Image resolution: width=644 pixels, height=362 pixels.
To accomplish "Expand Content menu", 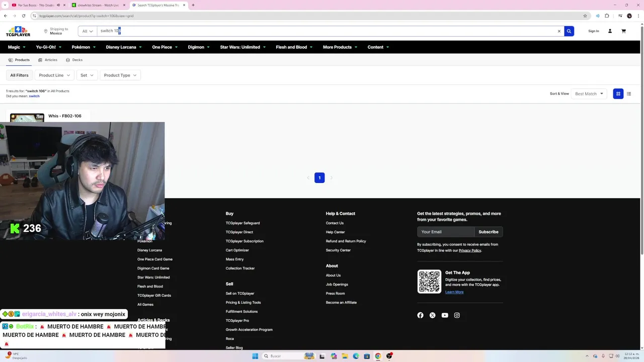I will point(378,47).
